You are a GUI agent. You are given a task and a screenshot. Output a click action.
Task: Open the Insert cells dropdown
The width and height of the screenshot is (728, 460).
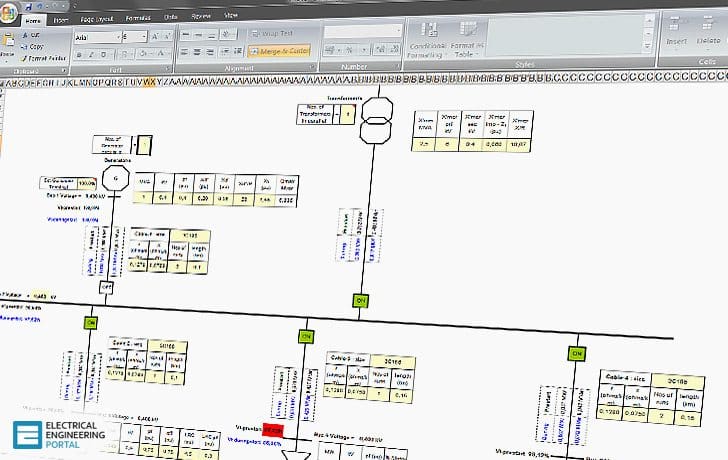click(x=676, y=32)
